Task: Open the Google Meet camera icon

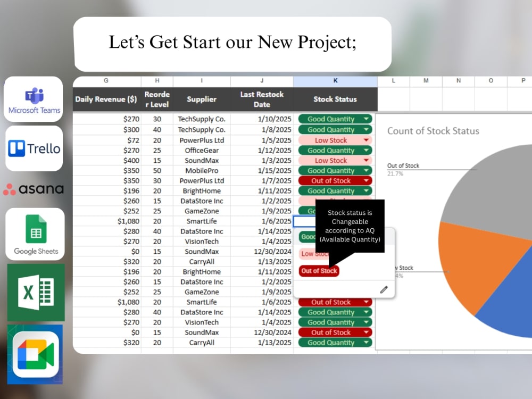Action: tap(35, 354)
